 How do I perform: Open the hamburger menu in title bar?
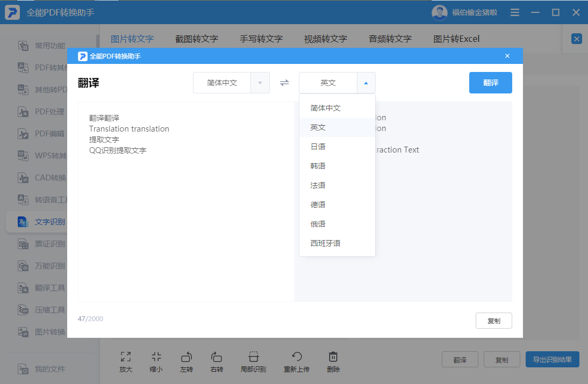(515, 12)
